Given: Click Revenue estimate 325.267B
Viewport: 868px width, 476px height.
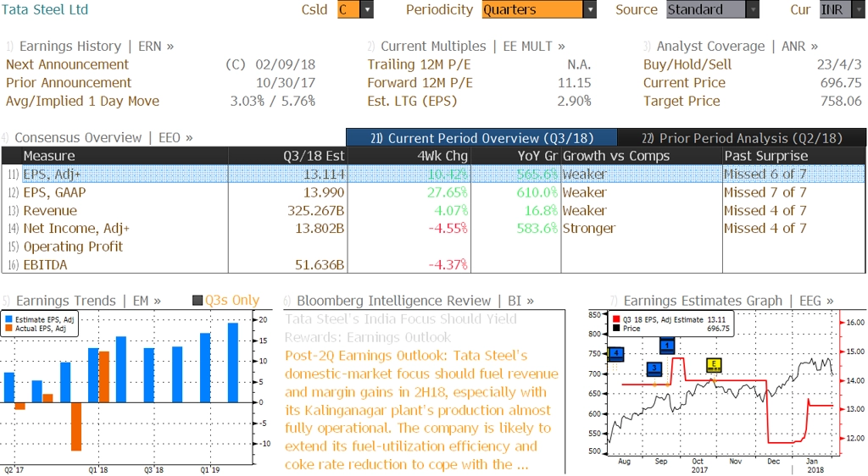Looking at the screenshot, I should [315, 211].
